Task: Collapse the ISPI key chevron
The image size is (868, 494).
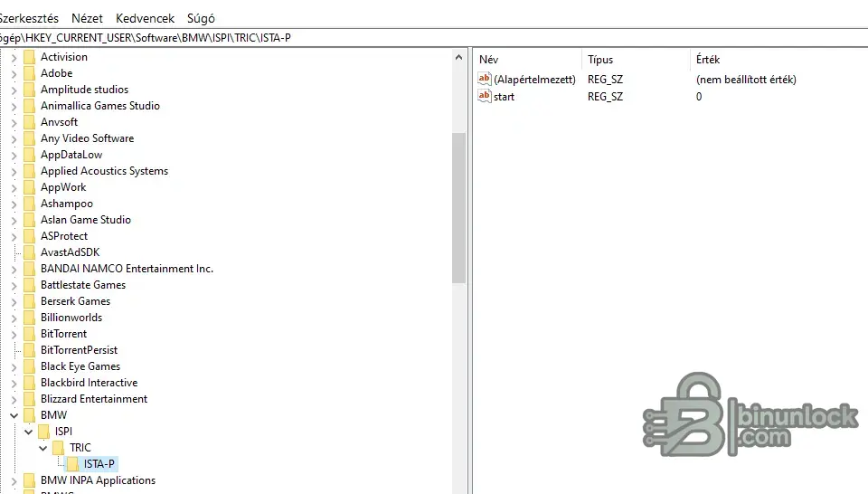Action: click(x=29, y=432)
